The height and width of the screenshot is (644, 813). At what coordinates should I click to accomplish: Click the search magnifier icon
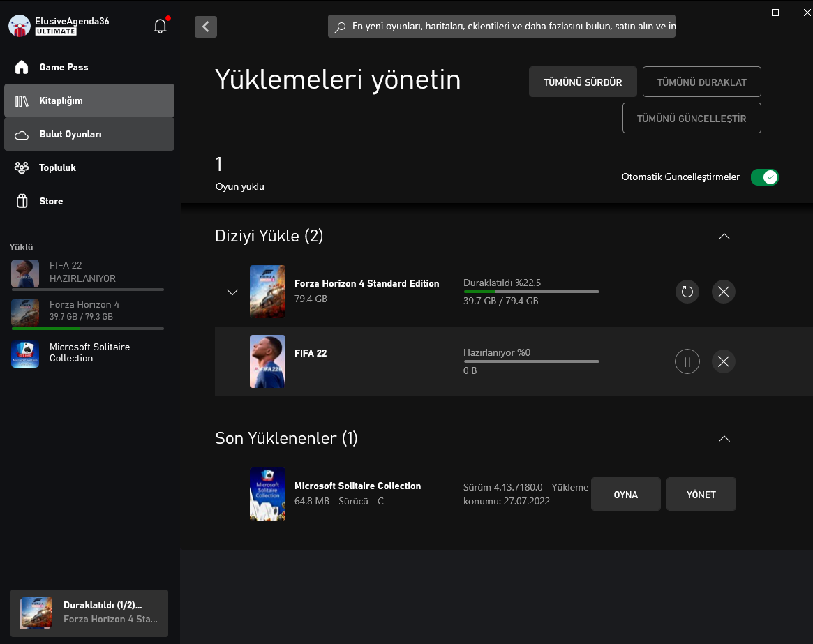[x=340, y=27]
